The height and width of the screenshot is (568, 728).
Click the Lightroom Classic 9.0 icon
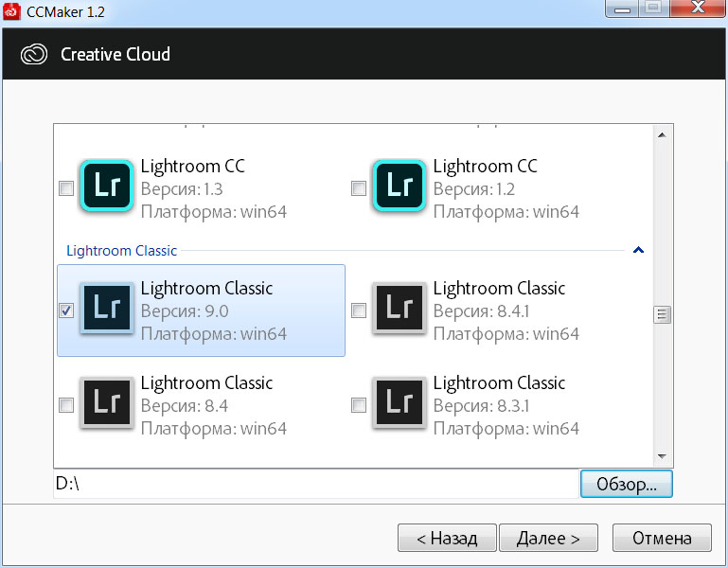pyautogui.click(x=107, y=308)
